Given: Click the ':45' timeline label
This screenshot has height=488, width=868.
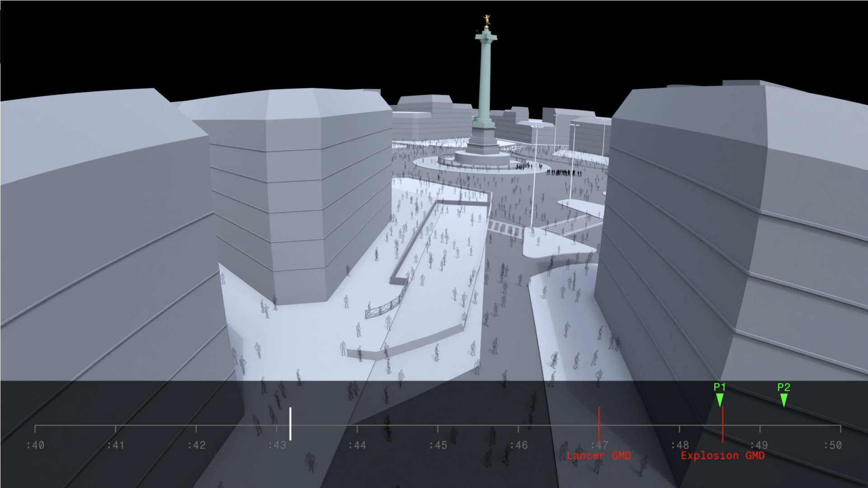Looking at the screenshot, I should click(x=438, y=445).
